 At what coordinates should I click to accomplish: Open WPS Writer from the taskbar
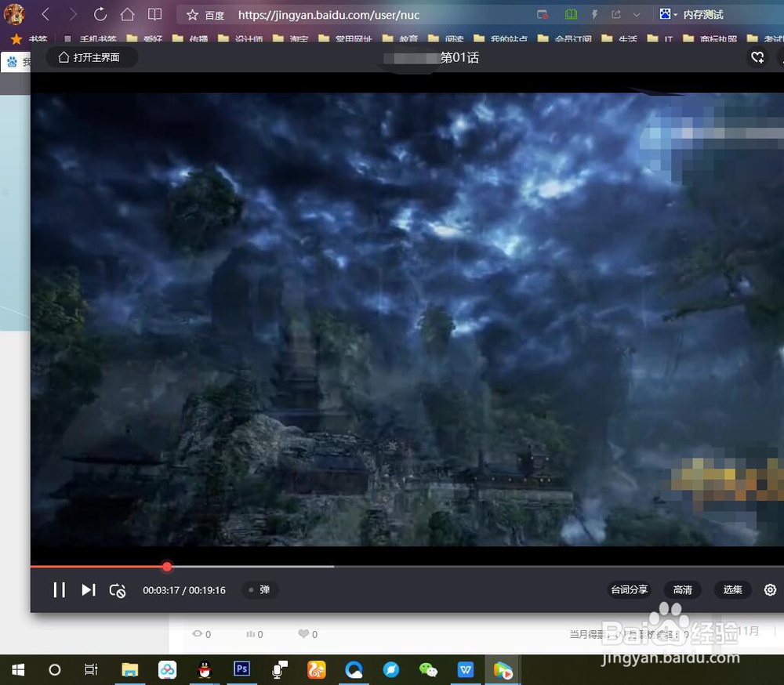point(466,669)
